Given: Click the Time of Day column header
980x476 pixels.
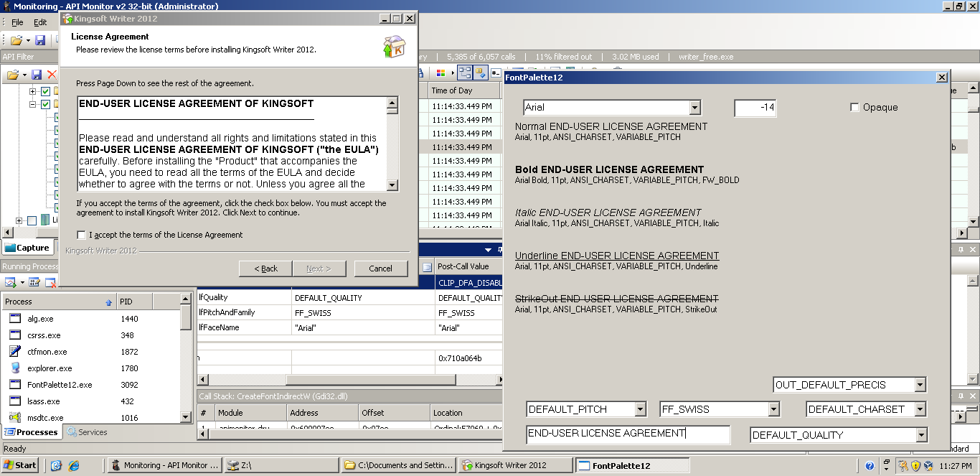Looking at the screenshot, I should click(464, 90).
